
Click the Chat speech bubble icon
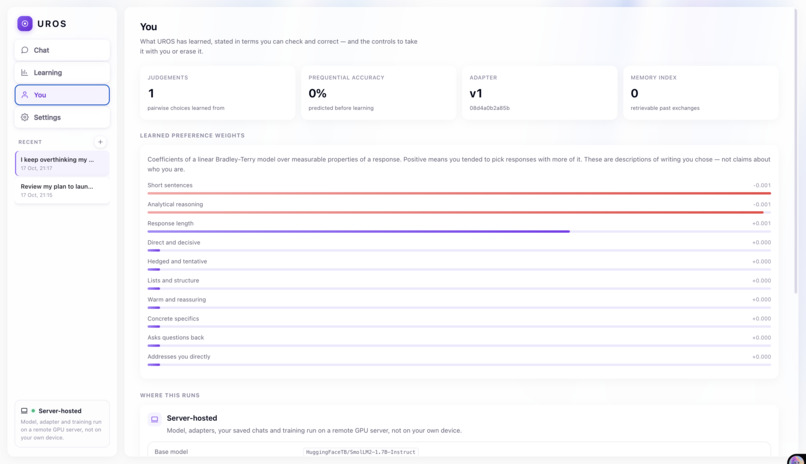pyautogui.click(x=25, y=50)
